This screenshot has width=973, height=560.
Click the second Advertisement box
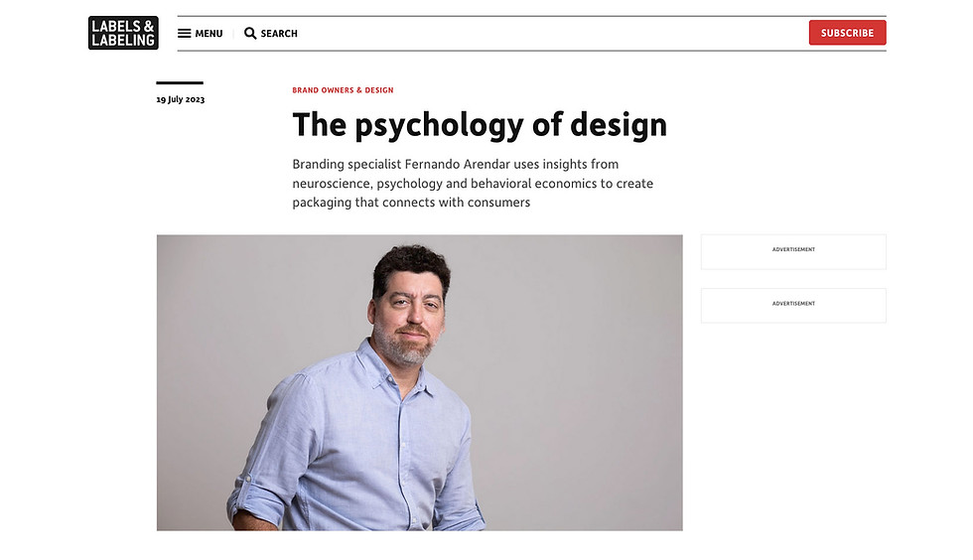click(793, 306)
